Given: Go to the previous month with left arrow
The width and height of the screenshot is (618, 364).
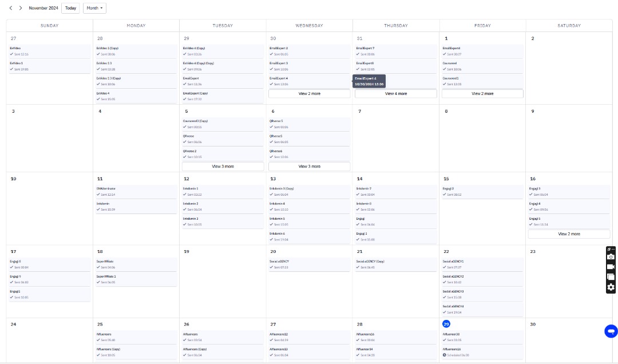Looking at the screenshot, I should (x=11, y=8).
